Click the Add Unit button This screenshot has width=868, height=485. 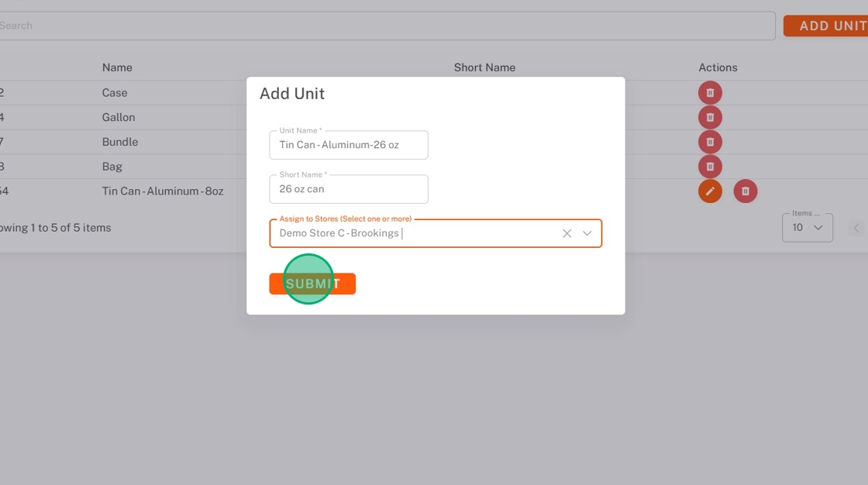tap(828, 26)
